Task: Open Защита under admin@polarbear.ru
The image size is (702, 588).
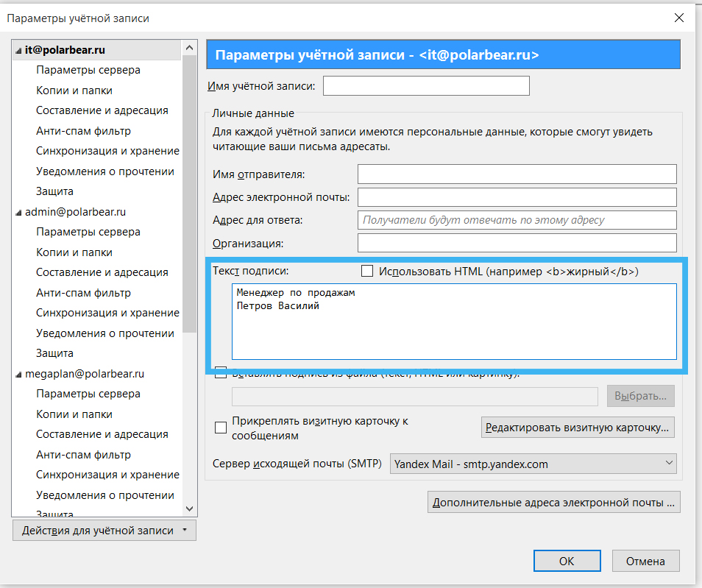Action: 54,353
